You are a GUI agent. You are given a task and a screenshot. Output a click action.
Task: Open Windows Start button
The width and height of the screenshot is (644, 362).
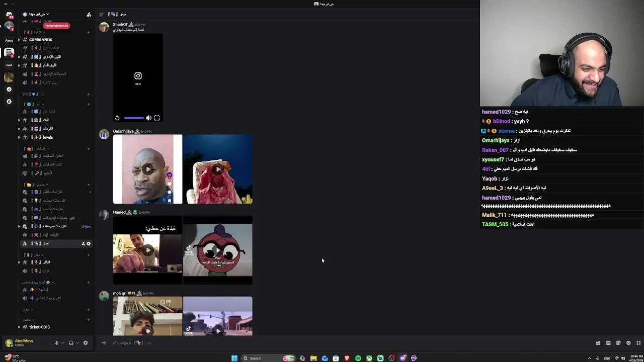coord(234,358)
